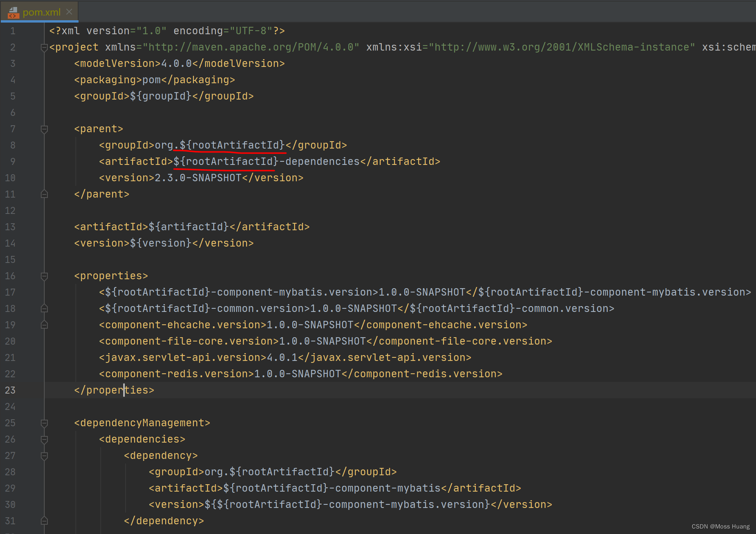Viewport: 756px width, 534px height.
Task: Click the underlined org.${rootArtifactId} groupId text
Action: (x=220, y=145)
